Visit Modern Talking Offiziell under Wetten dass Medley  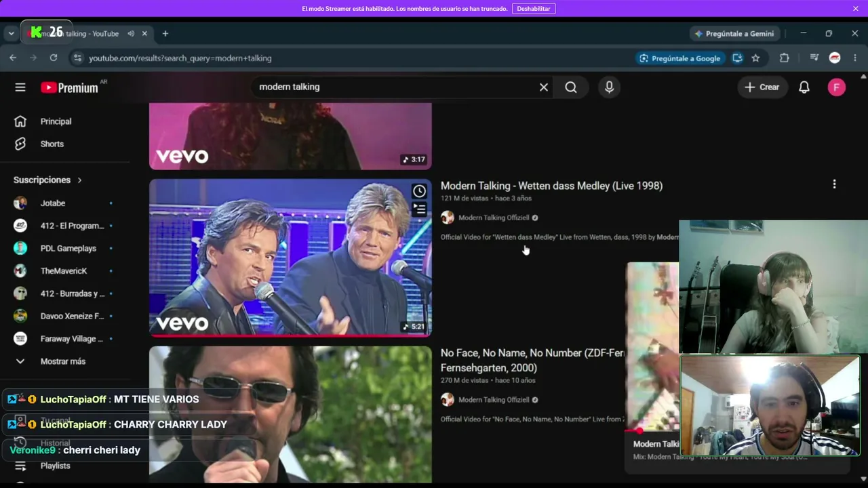(x=494, y=218)
